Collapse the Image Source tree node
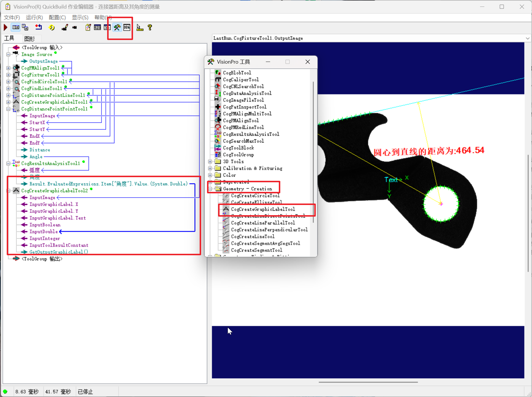The image size is (532, 397). pos(8,55)
